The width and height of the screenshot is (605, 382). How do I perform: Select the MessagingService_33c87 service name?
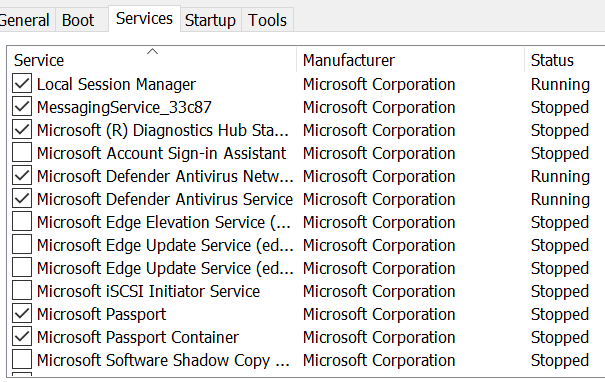(x=124, y=107)
